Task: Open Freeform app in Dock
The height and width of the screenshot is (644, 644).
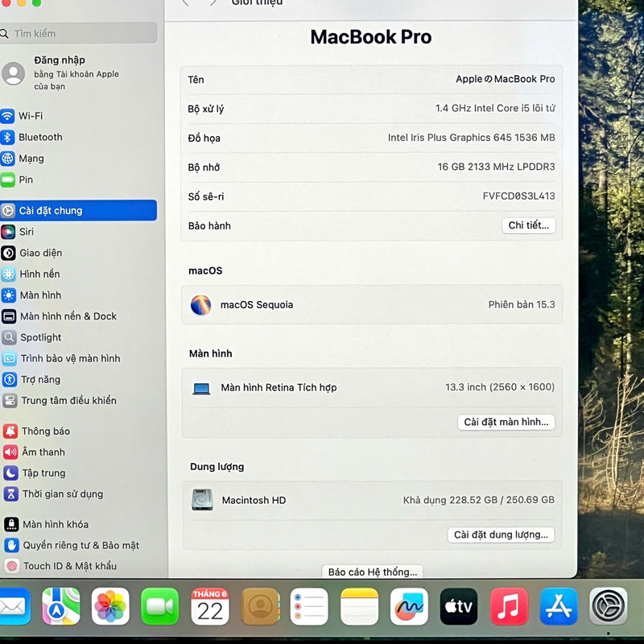Action: point(409,606)
